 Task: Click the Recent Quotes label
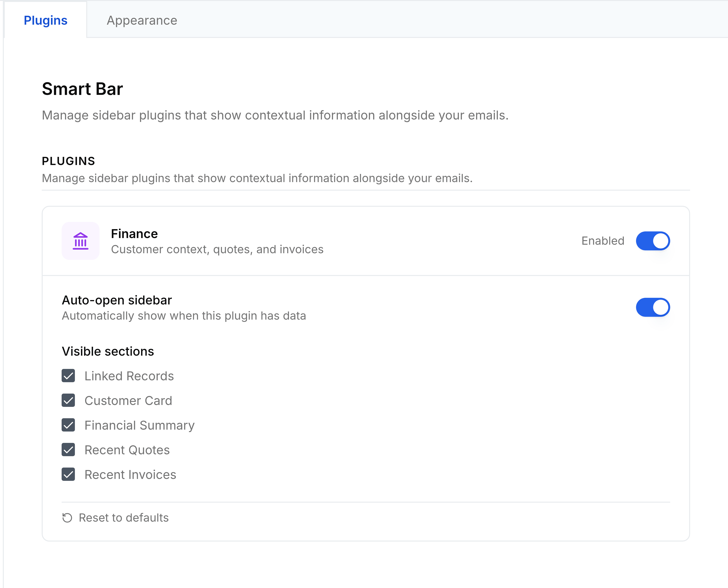click(x=127, y=450)
